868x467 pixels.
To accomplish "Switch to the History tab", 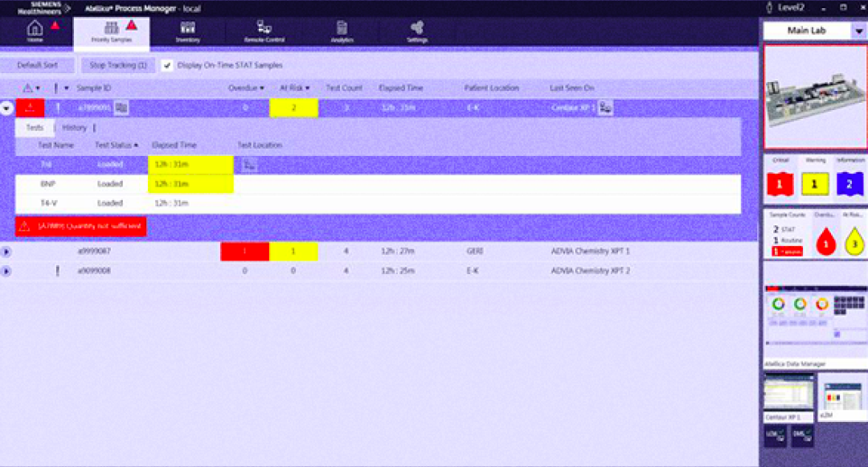I will (x=74, y=128).
